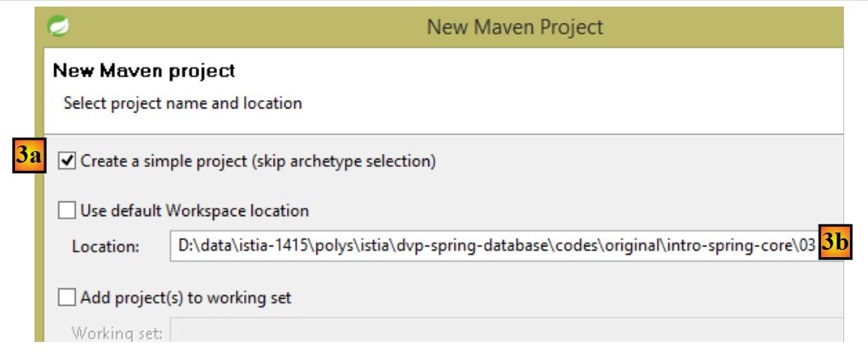
Task: Uncheck the Create a simple project checkbox
Action: [67, 161]
